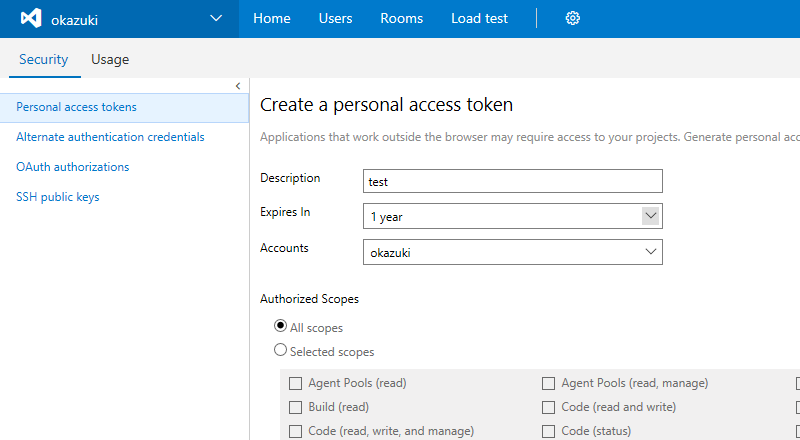The width and height of the screenshot is (800, 440).
Task: Click the Visual Studio logo icon
Action: click(x=31, y=19)
